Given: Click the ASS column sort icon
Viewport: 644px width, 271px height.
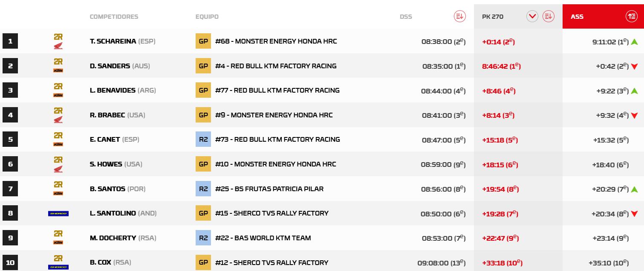Looking at the screenshot, I should pos(631,17).
